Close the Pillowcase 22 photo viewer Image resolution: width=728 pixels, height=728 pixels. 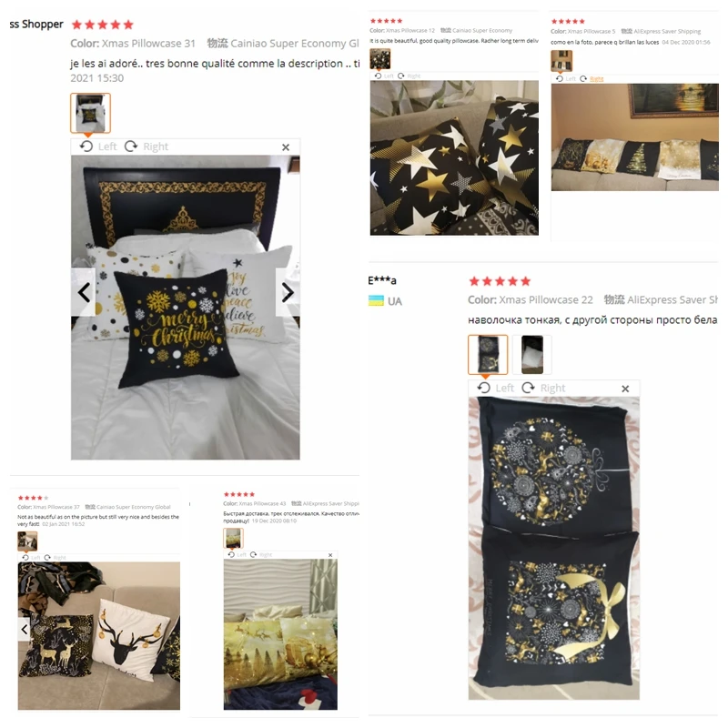coord(625,389)
